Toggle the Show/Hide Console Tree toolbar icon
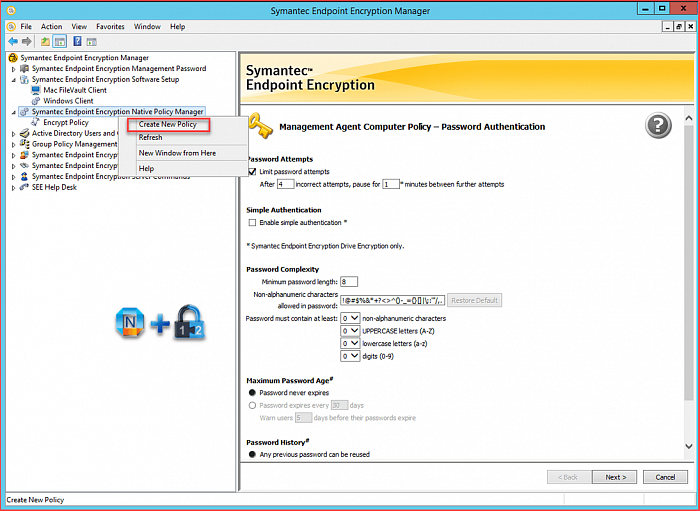 [x=59, y=42]
